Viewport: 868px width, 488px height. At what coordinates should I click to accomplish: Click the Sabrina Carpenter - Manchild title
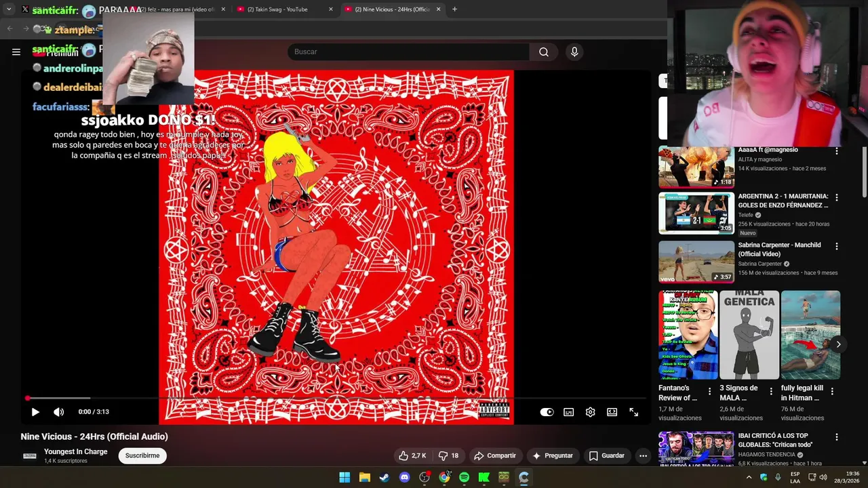(x=779, y=249)
